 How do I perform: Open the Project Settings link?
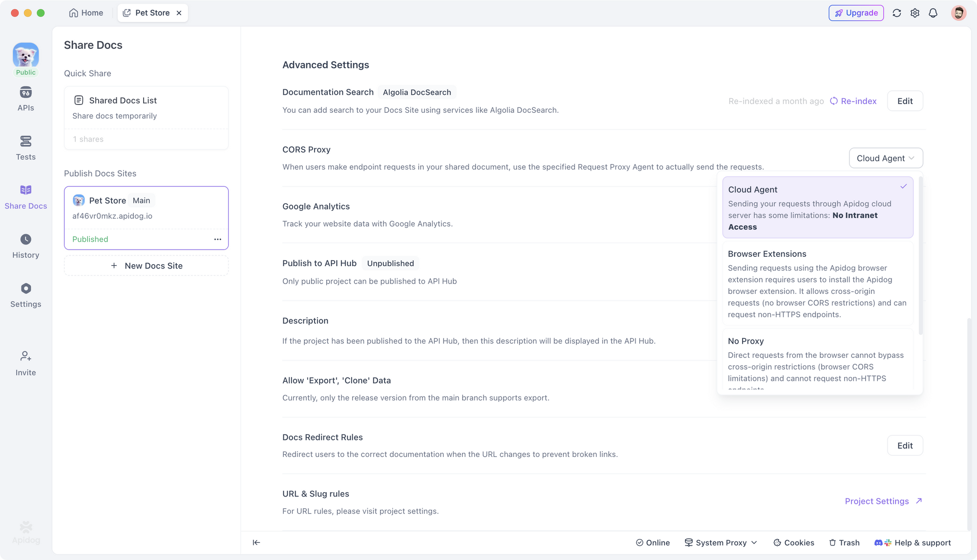pos(883,501)
